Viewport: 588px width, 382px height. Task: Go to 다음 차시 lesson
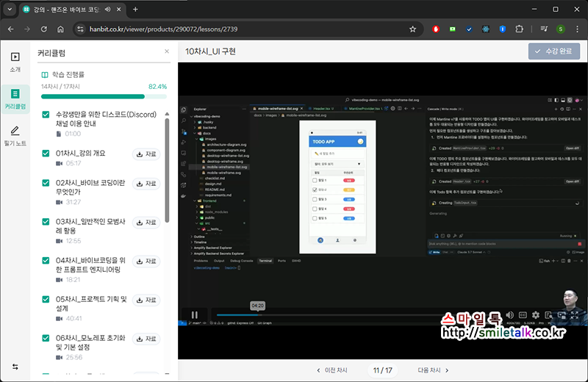(x=417, y=370)
